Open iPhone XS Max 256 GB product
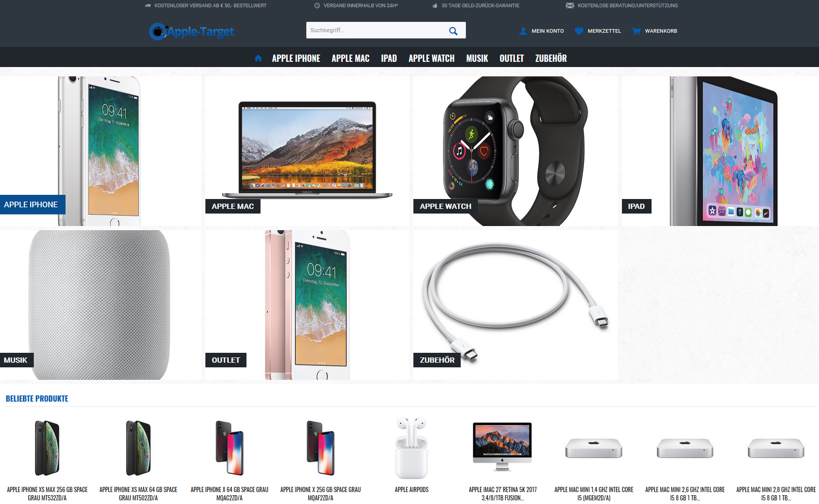Viewport: 819px width, 504px height. tap(47, 494)
